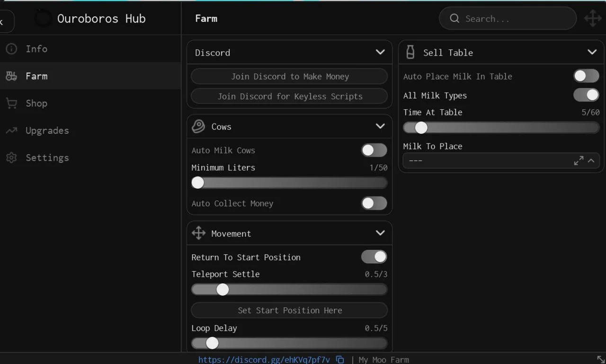Open the Info page in sidebar
The image size is (606, 364).
90,49
